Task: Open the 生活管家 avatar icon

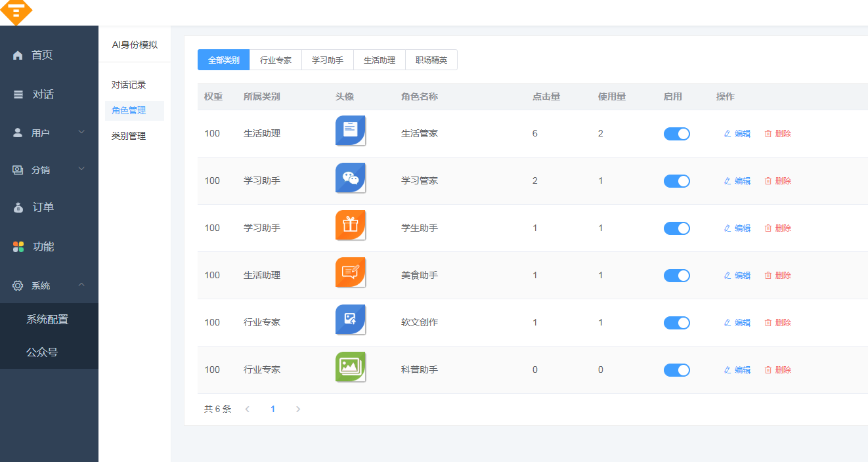Action: [350, 130]
